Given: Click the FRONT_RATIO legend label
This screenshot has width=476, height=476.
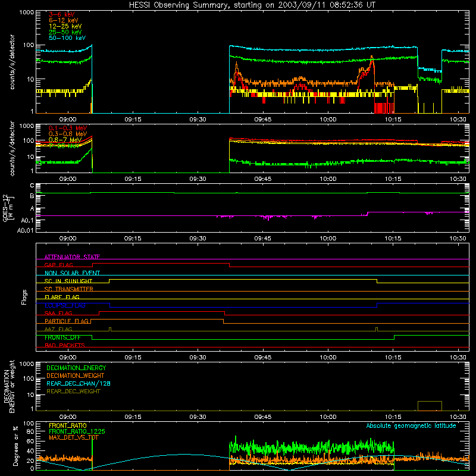Looking at the screenshot, I should pos(68,425).
